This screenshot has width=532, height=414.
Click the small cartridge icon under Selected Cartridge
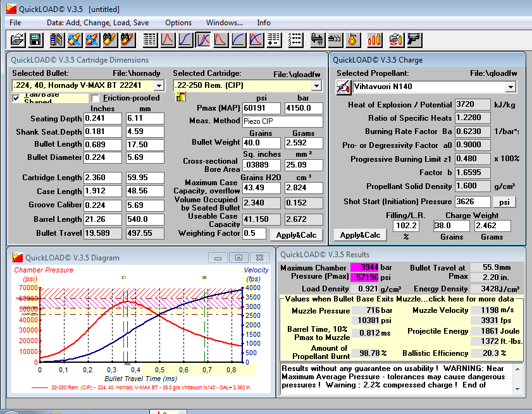point(180,97)
